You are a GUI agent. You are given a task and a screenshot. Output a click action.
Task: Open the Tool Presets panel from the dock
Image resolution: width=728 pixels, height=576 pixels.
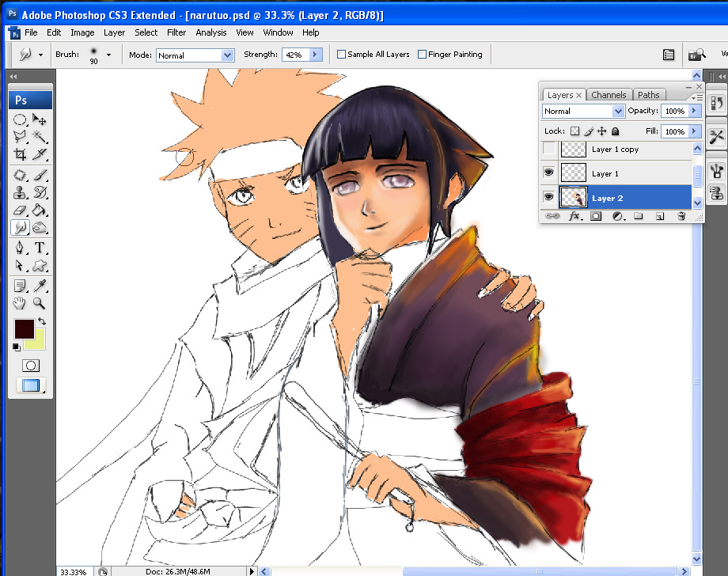[716, 136]
